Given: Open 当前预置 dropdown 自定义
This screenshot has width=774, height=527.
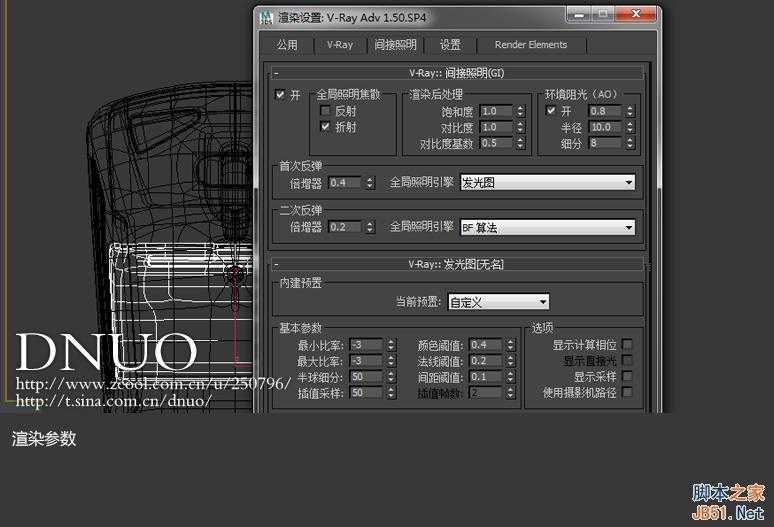Looking at the screenshot, I should click(499, 302).
